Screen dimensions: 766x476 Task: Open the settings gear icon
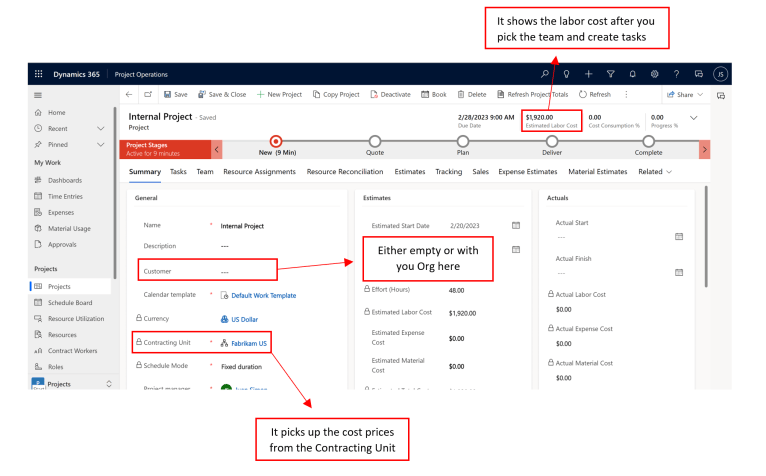(x=655, y=74)
